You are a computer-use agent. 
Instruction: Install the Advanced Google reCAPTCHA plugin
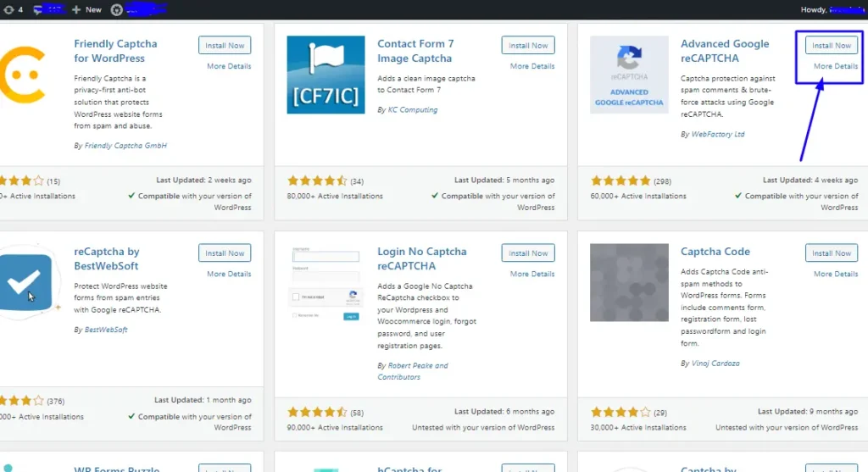(832, 46)
